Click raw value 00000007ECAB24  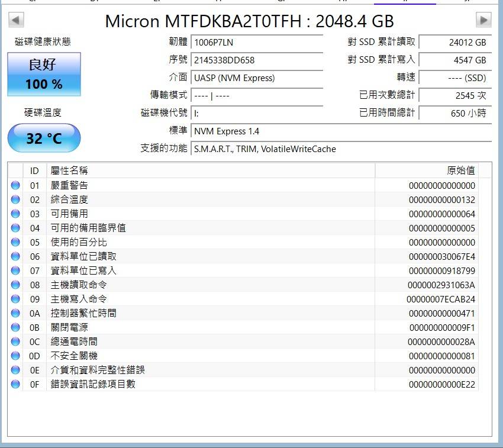441,299
